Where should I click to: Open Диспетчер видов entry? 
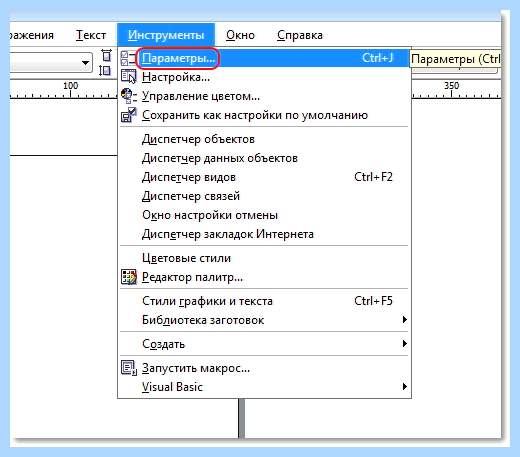click(x=264, y=177)
